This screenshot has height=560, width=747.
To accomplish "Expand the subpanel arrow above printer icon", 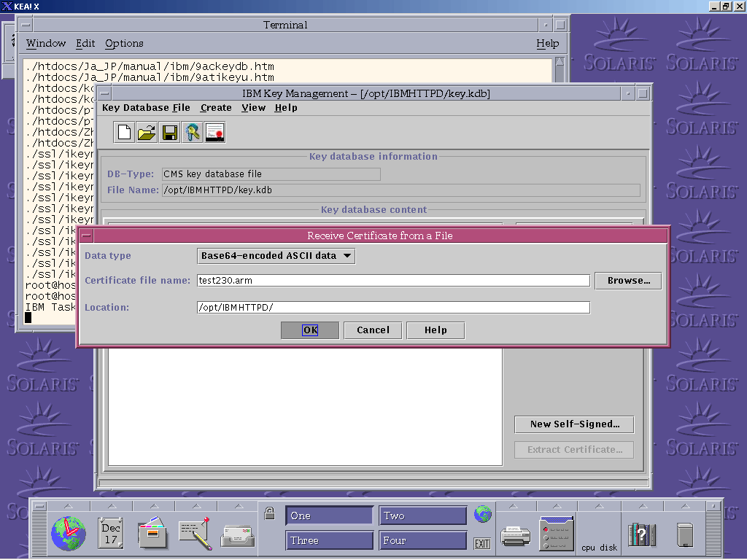I will tap(515, 506).
